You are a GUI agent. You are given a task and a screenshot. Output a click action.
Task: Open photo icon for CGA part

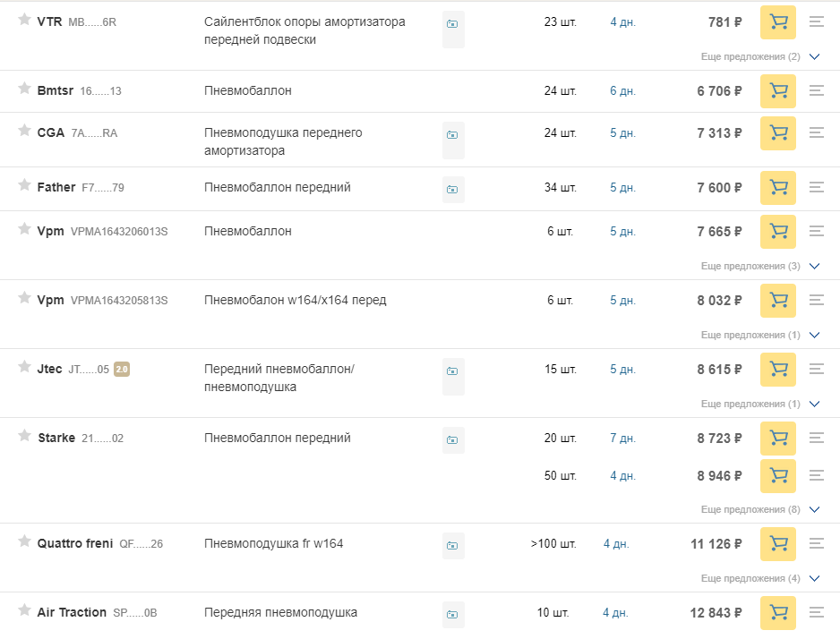(x=452, y=135)
